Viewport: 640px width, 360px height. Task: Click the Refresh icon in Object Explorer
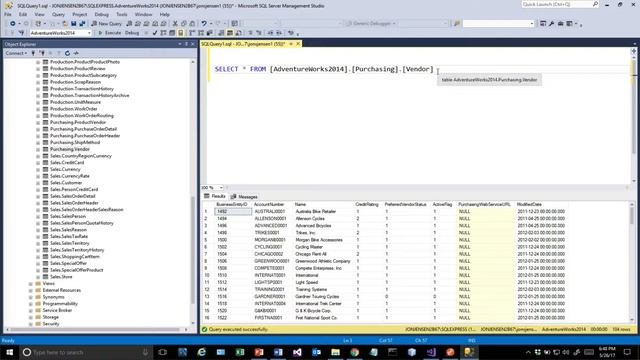(x=67, y=53)
